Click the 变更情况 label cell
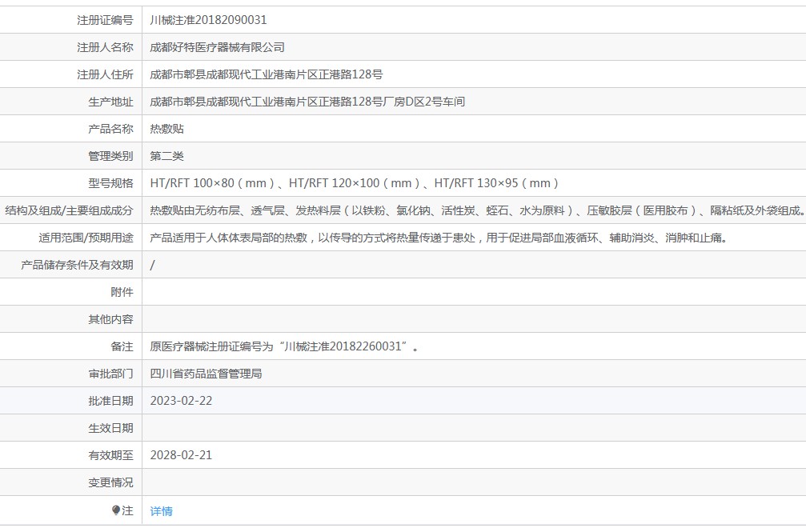Image resolution: width=806 pixels, height=532 pixels. click(71, 482)
